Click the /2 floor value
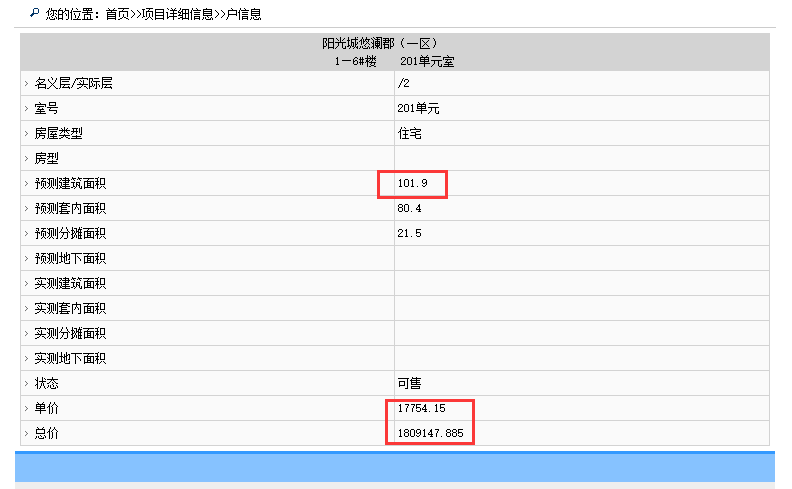 pos(404,83)
